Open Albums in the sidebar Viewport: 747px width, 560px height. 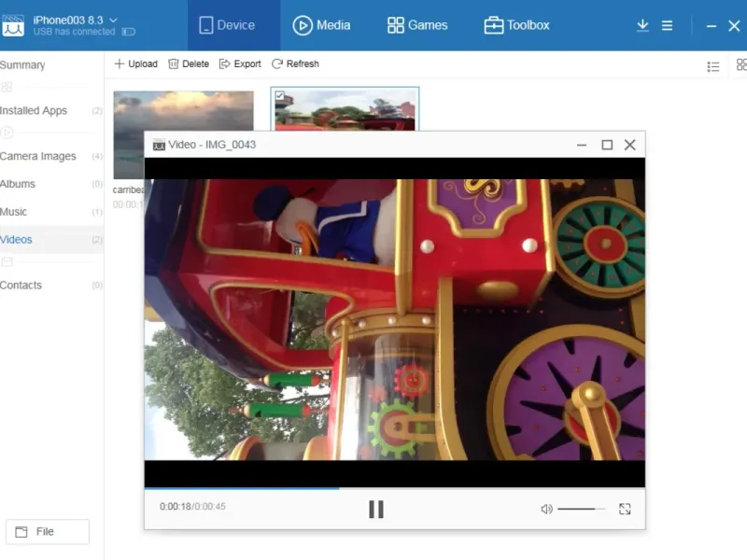point(51,184)
